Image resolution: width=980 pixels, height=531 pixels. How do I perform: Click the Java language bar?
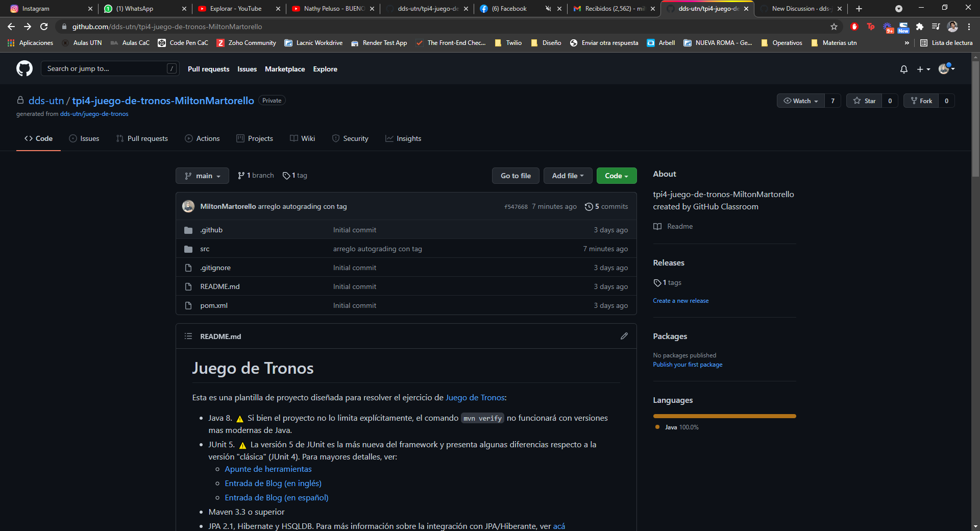pyautogui.click(x=724, y=416)
